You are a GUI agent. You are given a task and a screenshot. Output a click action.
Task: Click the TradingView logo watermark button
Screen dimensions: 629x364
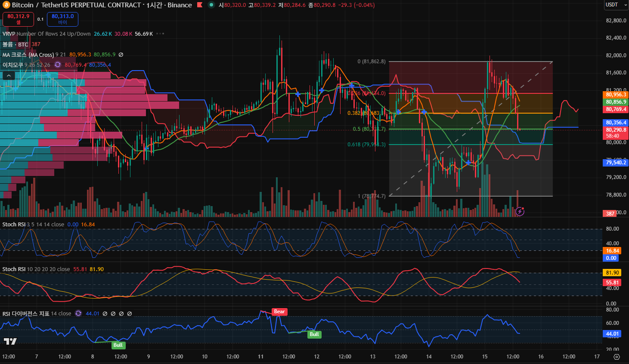(10, 342)
